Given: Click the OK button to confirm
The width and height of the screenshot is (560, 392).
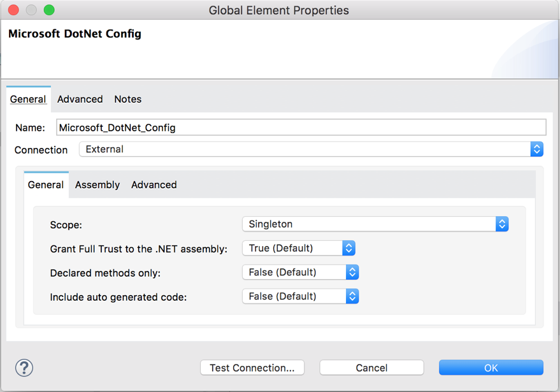Looking at the screenshot, I should pyautogui.click(x=491, y=367).
